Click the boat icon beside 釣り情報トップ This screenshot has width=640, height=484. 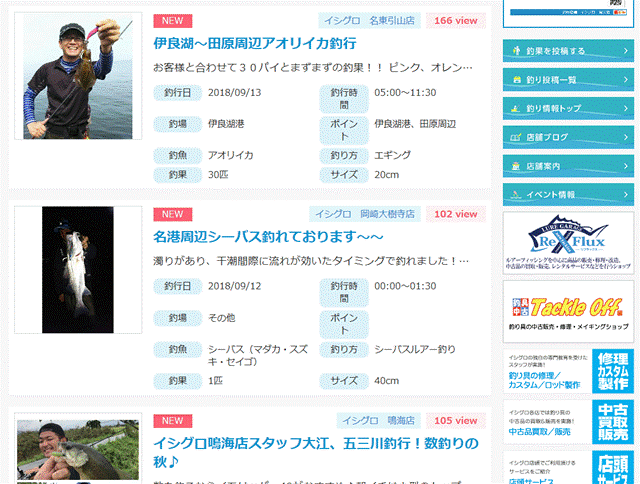[516, 109]
